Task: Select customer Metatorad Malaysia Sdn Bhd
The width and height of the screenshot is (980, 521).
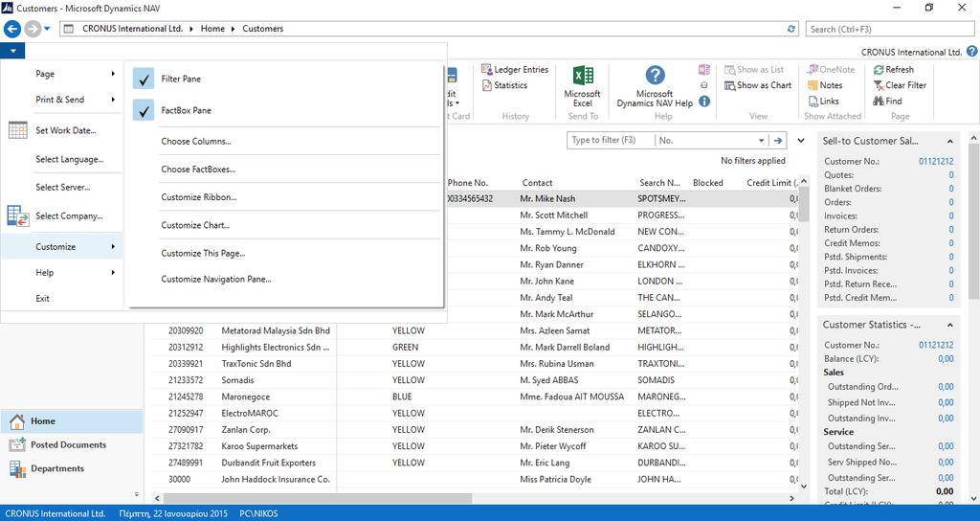Action: [x=276, y=330]
